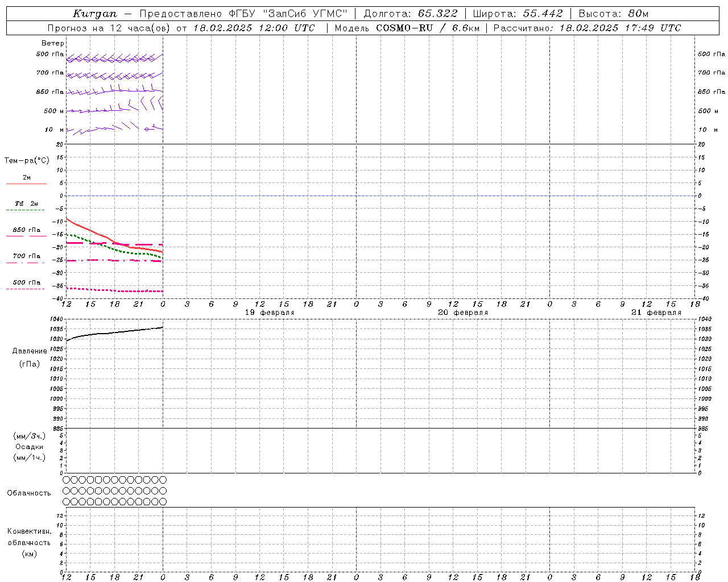Click the 1040 value on left pressure axis

[x=57, y=319]
